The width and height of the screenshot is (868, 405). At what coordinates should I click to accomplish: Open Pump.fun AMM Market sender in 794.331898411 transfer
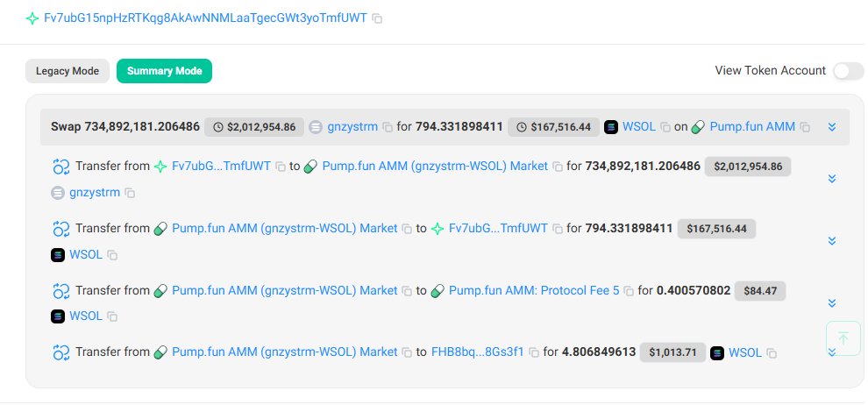285,228
